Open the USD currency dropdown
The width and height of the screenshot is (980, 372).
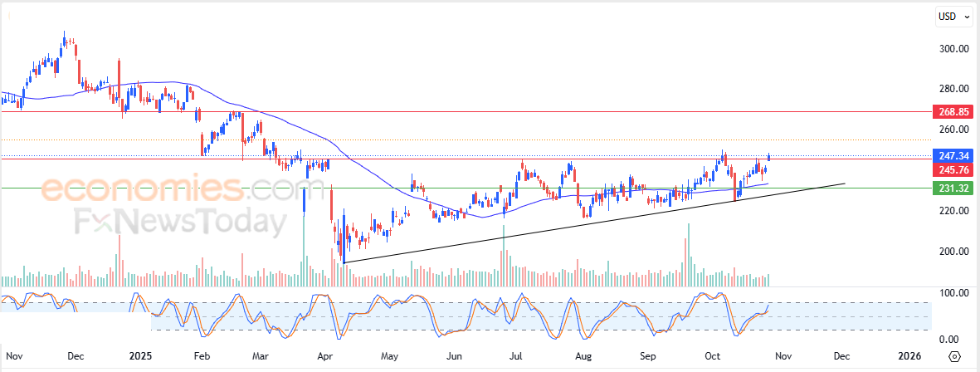(x=950, y=16)
